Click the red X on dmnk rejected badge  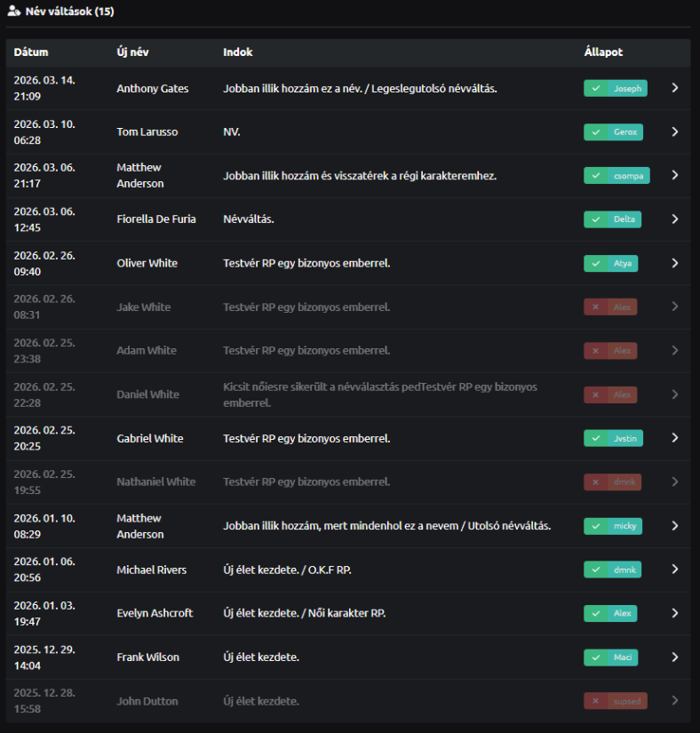point(596,482)
